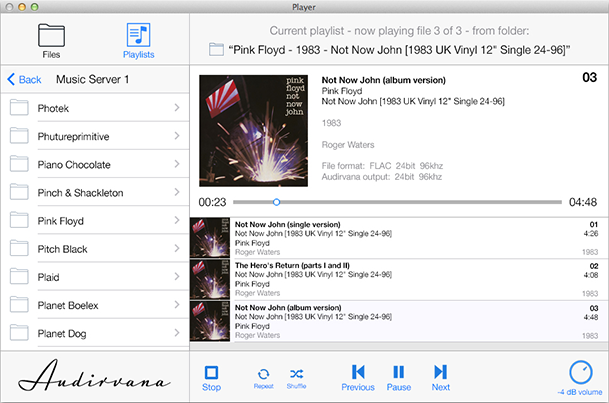Click the large track number 03
Viewport: 609px width, 403px height.
point(589,77)
